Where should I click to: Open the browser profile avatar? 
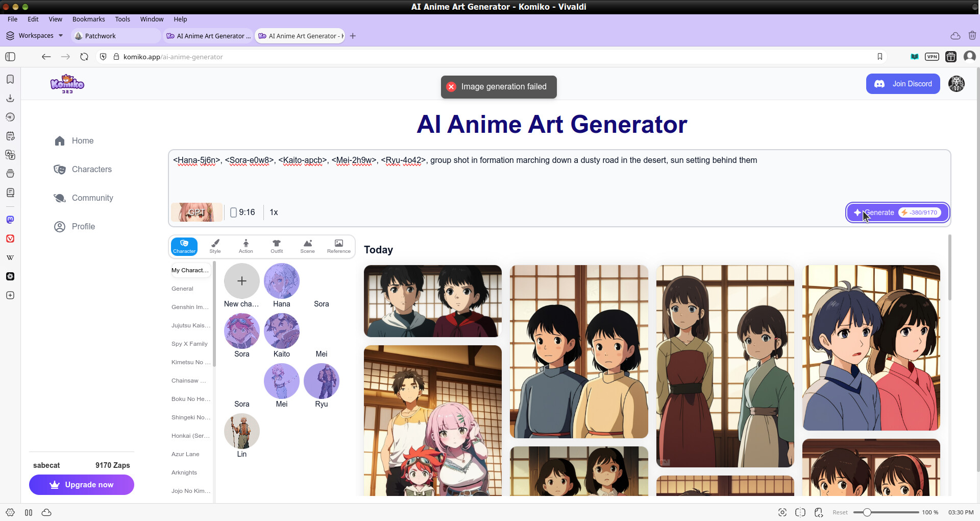[969, 57]
